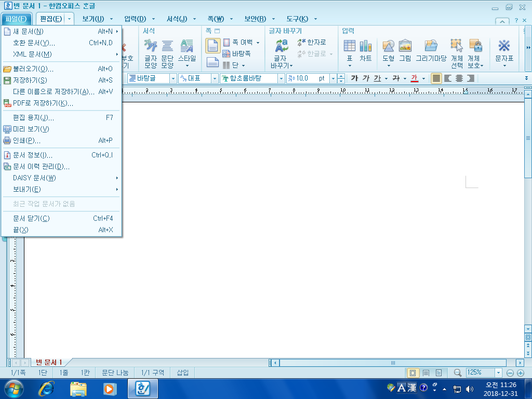532x399 pixels.
Task: Open the 도형 shapes tool
Action: tap(389, 54)
